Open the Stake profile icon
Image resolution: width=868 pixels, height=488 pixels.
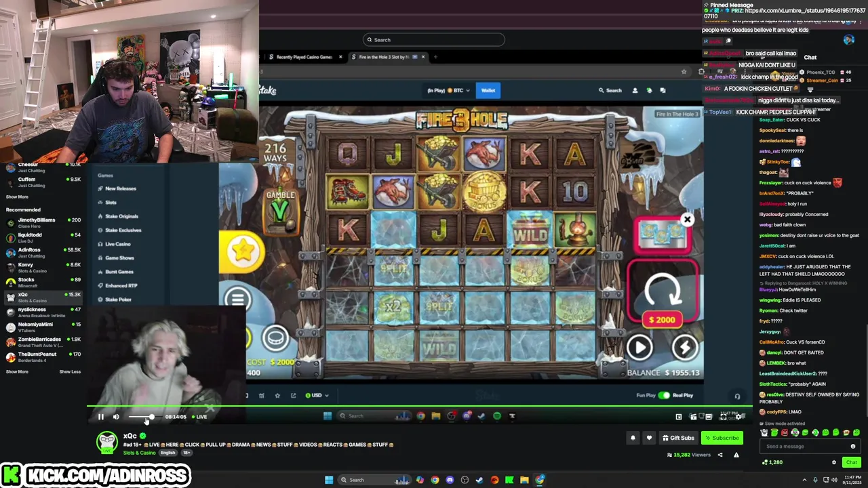pyautogui.click(x=635, y=90)
